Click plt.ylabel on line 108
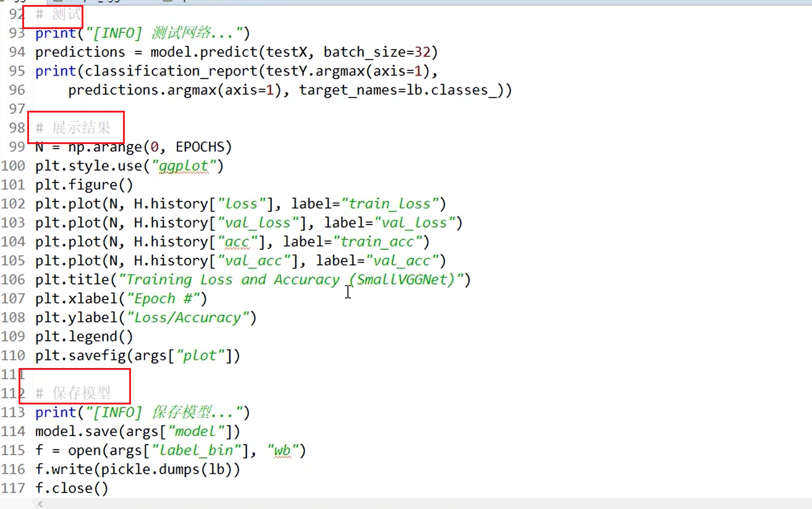The width and height of the screenshot is (812, 509). (76, 317)
